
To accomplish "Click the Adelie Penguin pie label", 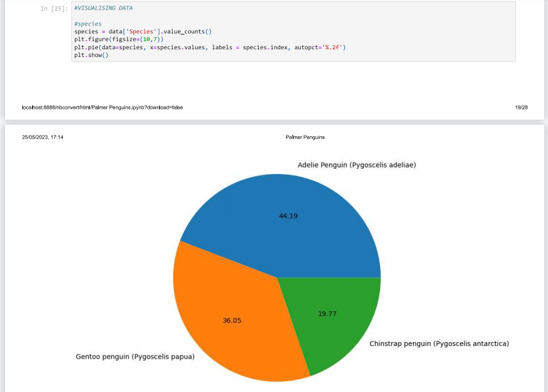I will coord(357,165).
